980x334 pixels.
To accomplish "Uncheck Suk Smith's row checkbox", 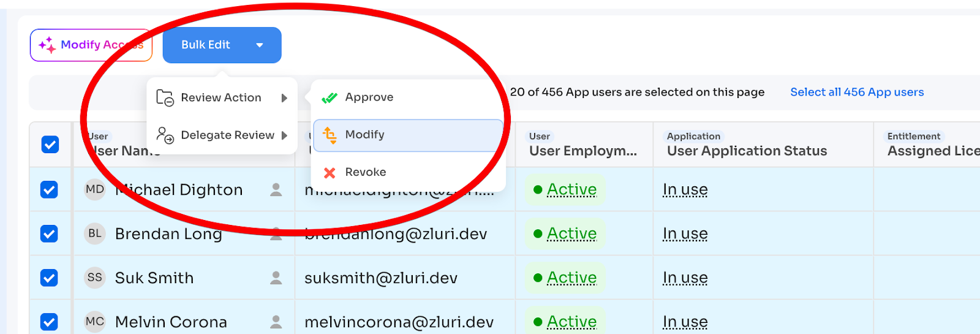I will [x=49, y=278].
